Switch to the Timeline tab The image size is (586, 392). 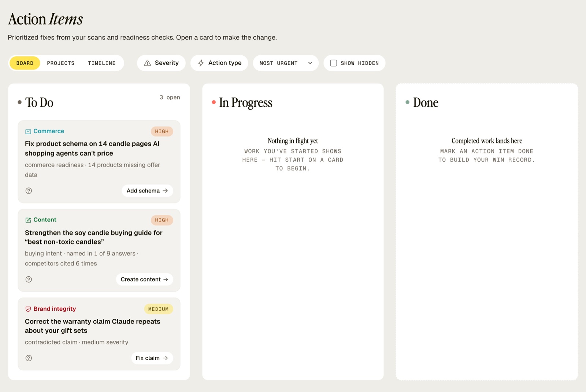point(102,63)
